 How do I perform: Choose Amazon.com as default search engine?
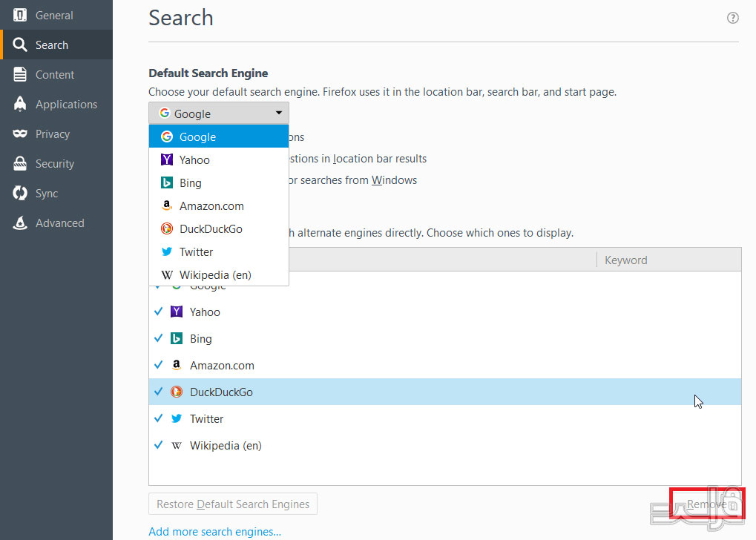(219, 206)
